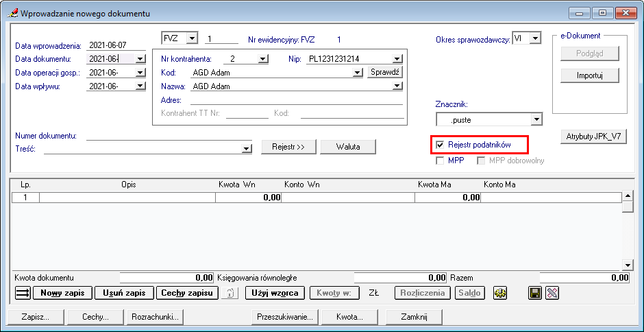Click the Importuj e-Dokument button
644x332 pixels.
(589, 75)
